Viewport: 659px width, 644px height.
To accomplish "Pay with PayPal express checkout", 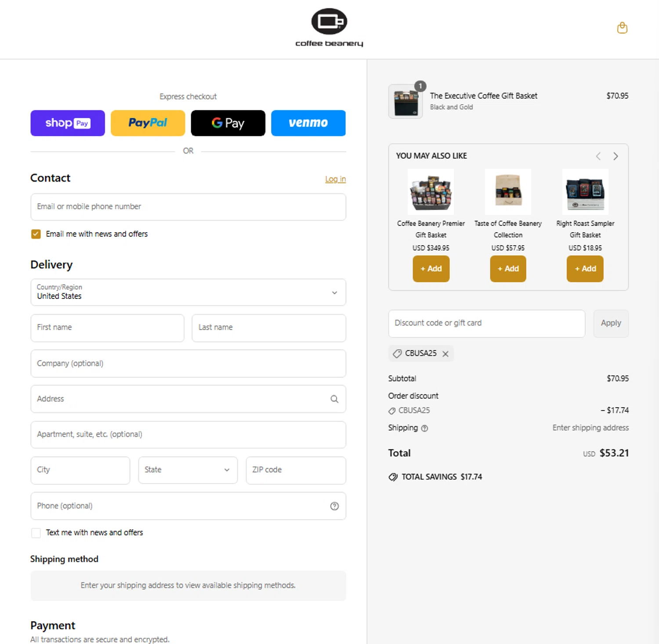I will (x=148, y=123).
